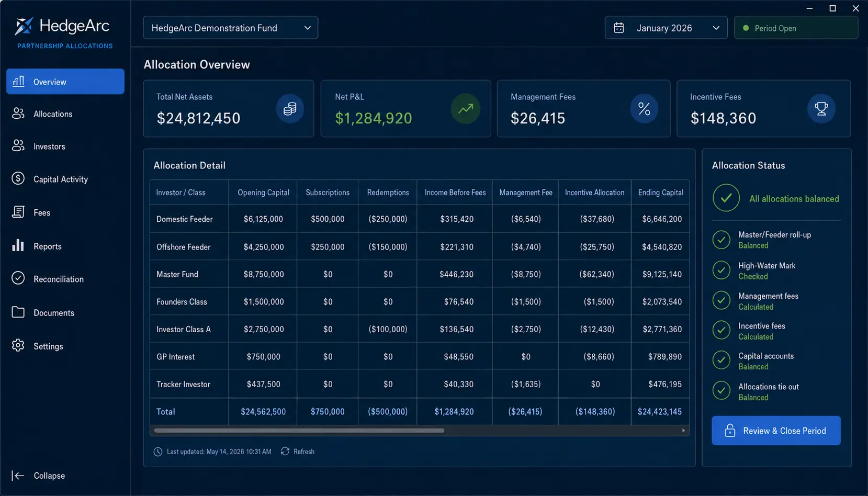Click the Management Fees percent icon
The height and width of the screenshot is (496, 868).
[x=644, y=108]
